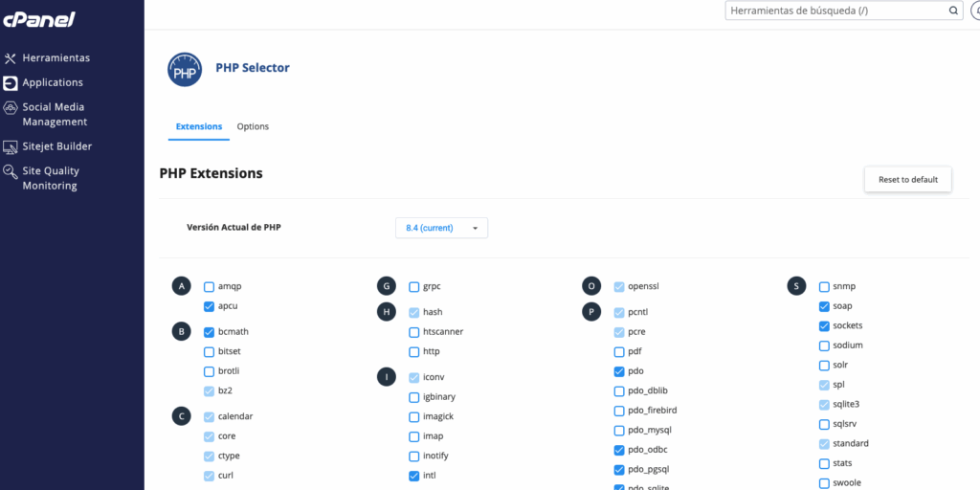Open Applications in the sidebar

click(x=53, y=82)
